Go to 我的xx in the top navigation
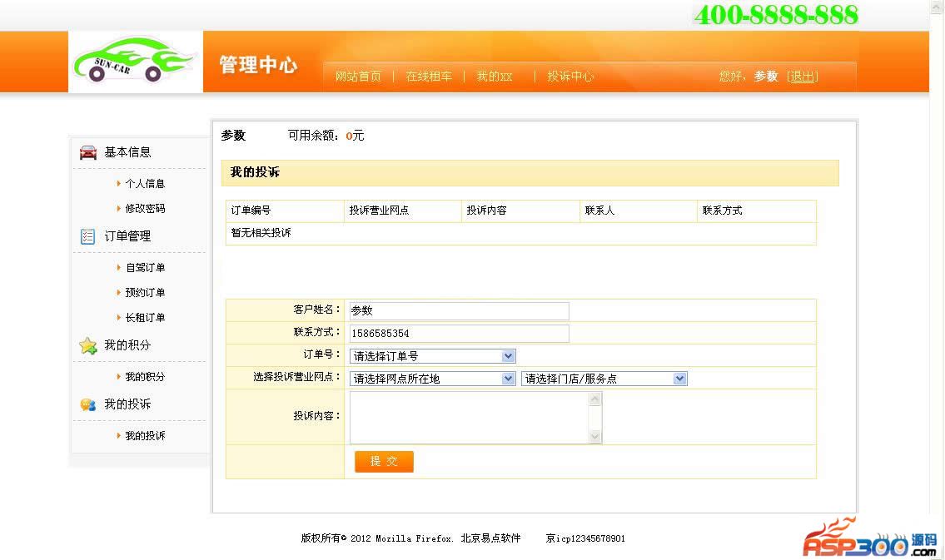Viewport: 945px width, 560px height. [495, 77]
